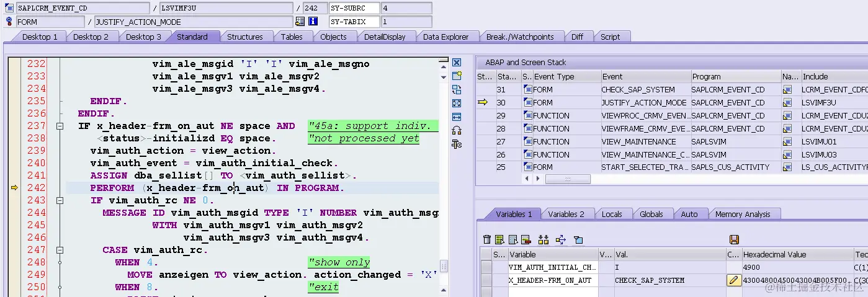
Task: Switch to Desktop 1 tab
Action: [x=40, y=37]
